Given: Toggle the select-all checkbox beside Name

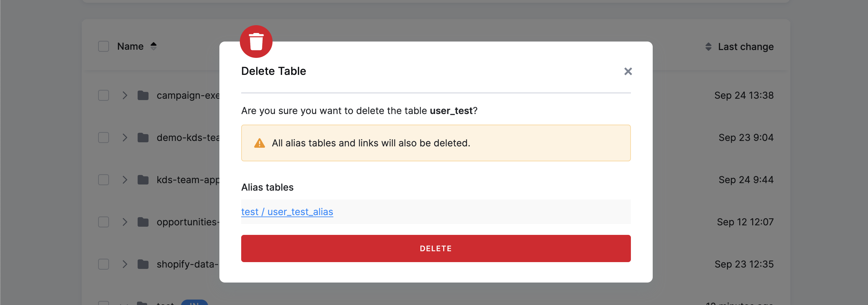Looking at the screenshot, I should [104, 46].
